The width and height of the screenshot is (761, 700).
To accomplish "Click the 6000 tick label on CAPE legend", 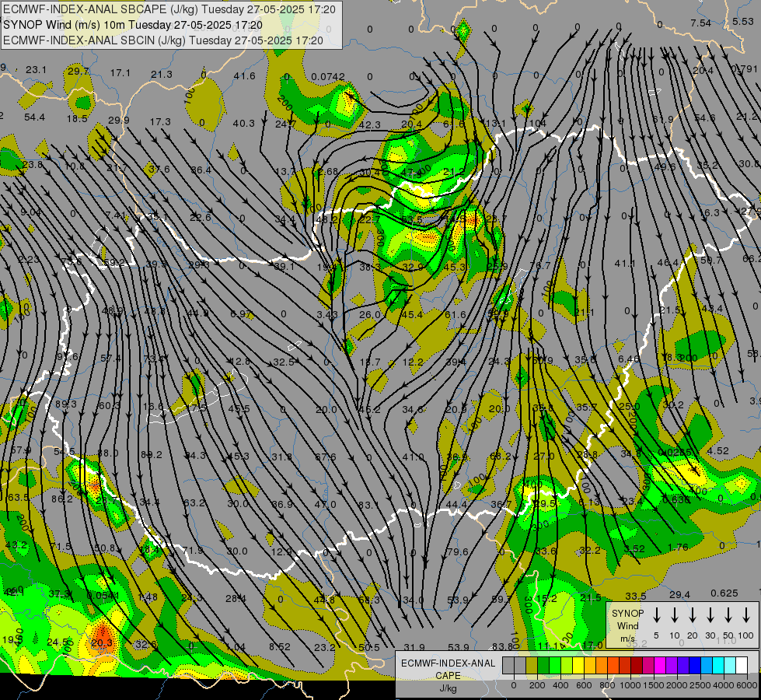I will tap(747, 685).
